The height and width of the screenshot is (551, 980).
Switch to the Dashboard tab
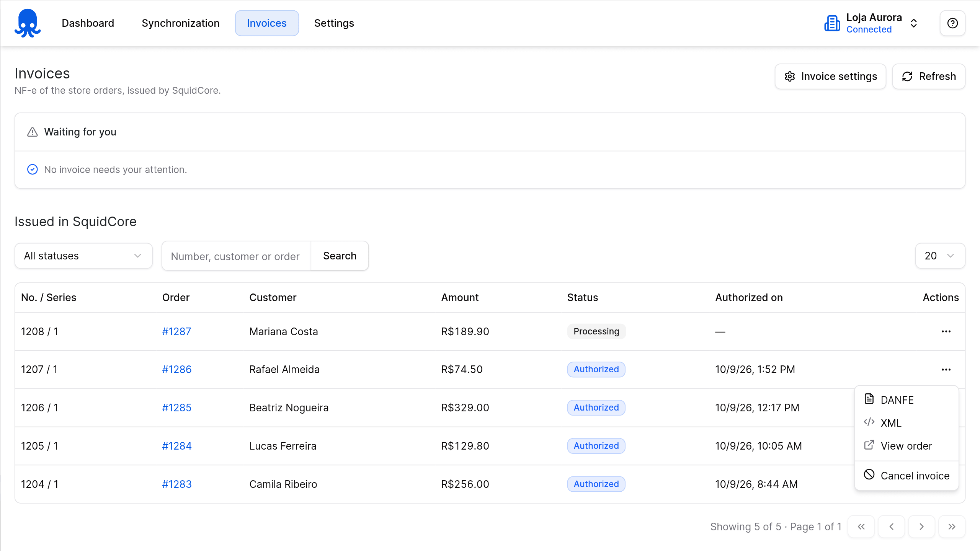(88, 23)
